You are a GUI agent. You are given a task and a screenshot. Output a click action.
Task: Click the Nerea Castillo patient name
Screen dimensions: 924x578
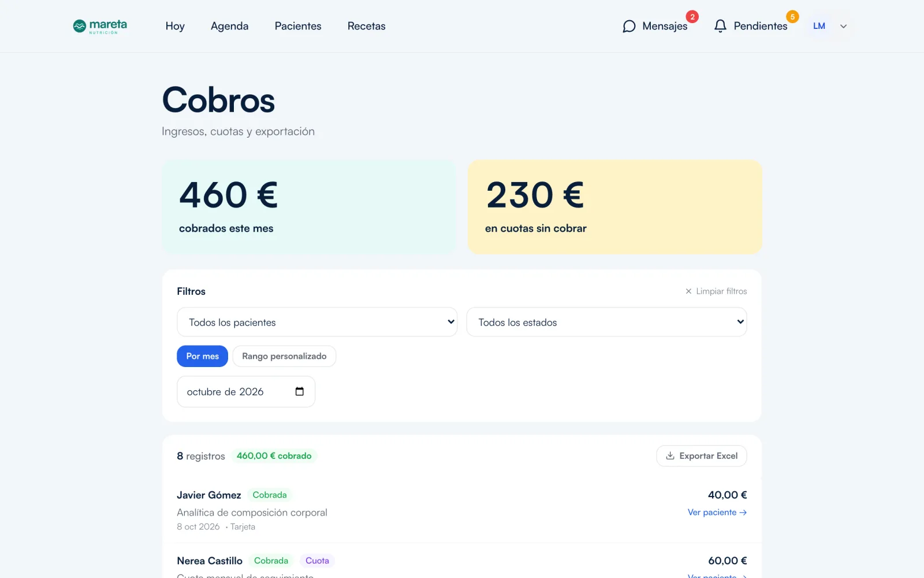coord(210,561)
